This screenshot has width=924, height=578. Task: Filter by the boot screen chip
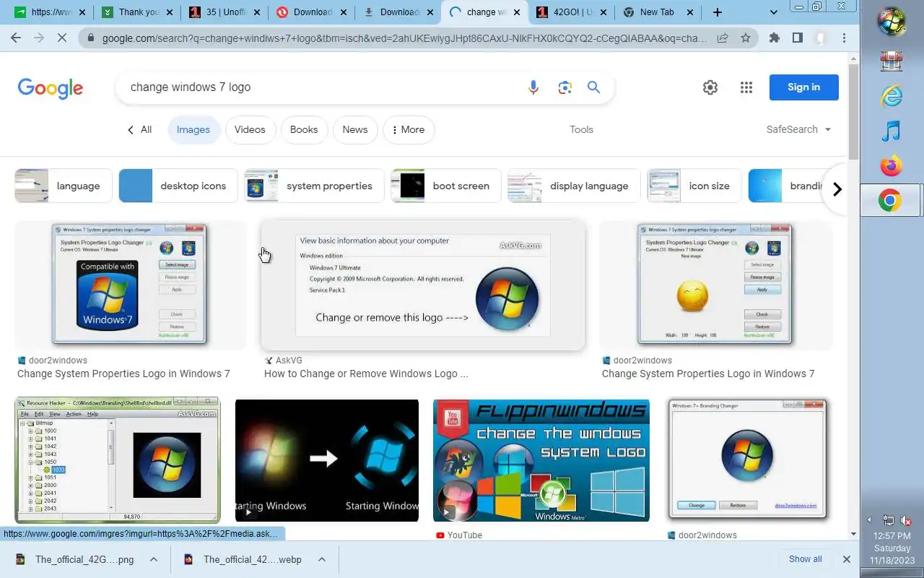coord(446,186)
